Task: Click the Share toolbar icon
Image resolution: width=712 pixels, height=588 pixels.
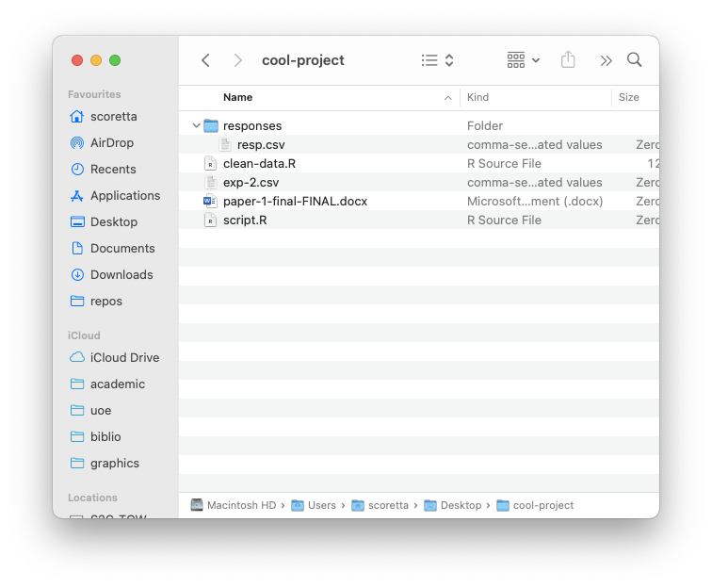Action: point(568,60)
